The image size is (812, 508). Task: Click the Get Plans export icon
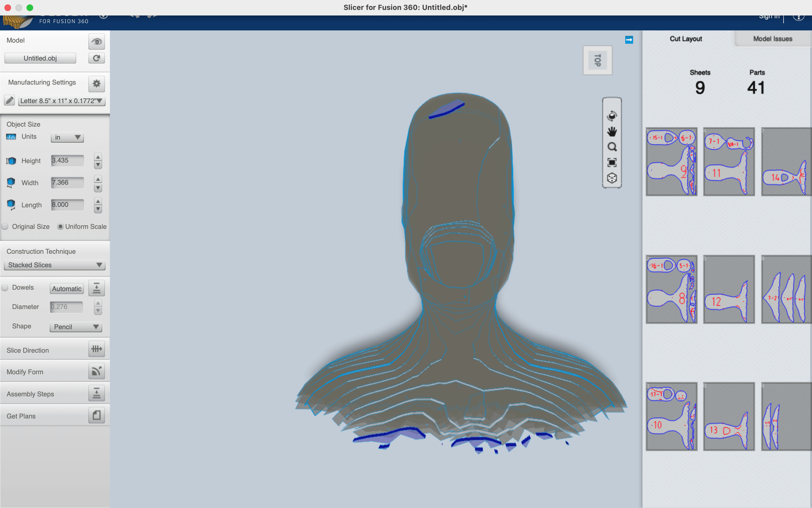[96, 415]
